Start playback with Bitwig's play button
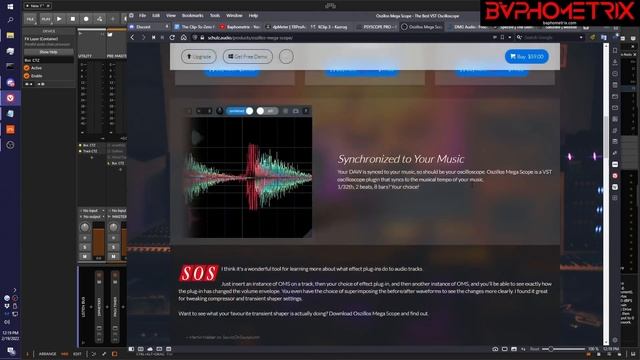 point(59,19)
